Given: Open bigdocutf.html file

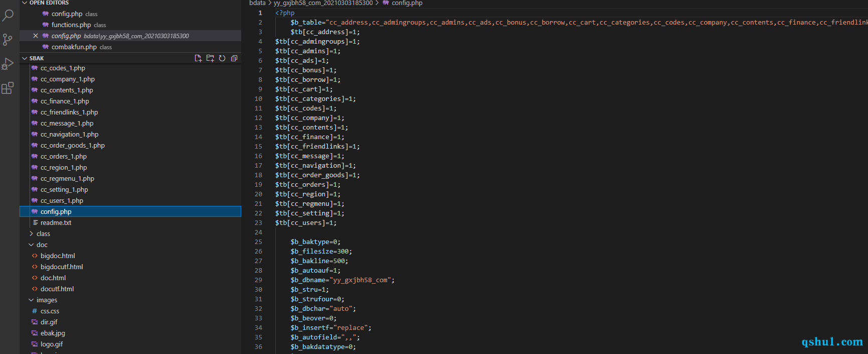Looking at the screenshot, I should [x=130, y=267].
